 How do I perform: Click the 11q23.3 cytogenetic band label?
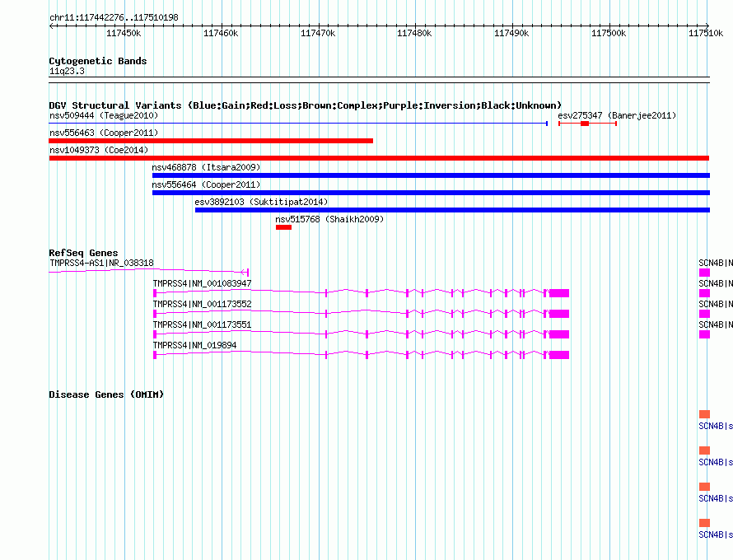67,71
